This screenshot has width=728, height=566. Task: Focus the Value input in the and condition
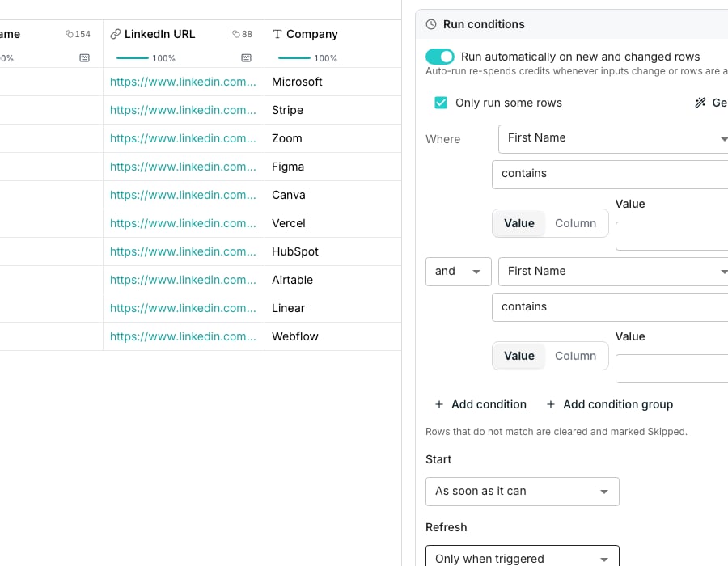[x=672, y=369]
